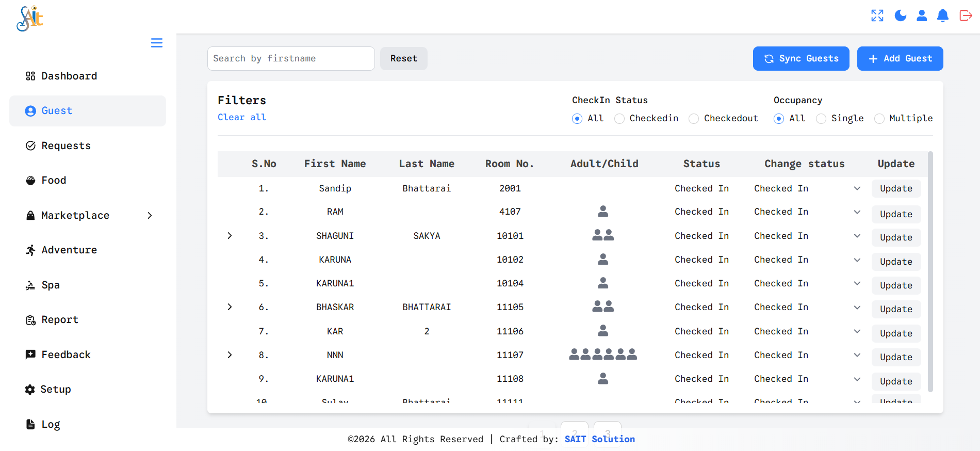
Task: Filter by Single occupancy
Action: (x=821, y=119)
